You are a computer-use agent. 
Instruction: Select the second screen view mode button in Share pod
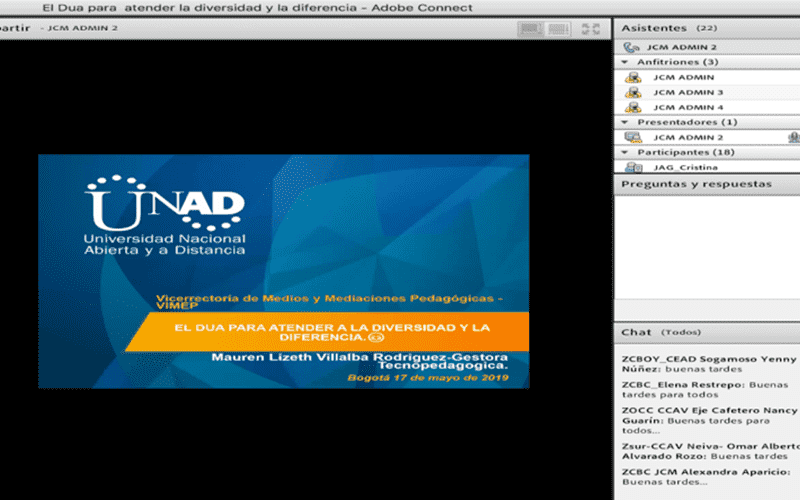point(558,29)
